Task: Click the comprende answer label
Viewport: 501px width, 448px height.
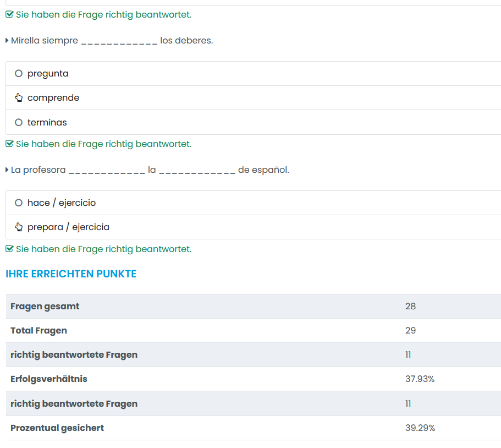Action: click(53, 98)
